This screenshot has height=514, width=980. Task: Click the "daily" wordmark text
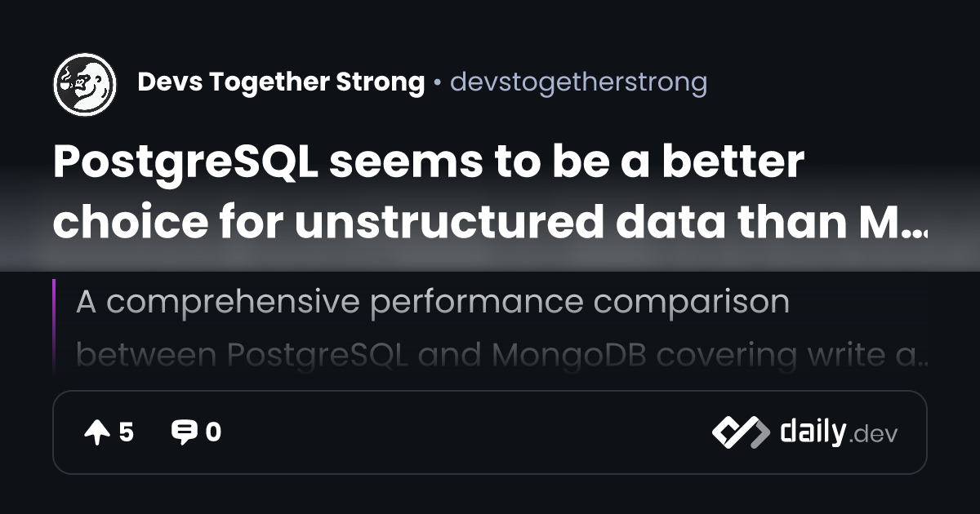point(812,432)
